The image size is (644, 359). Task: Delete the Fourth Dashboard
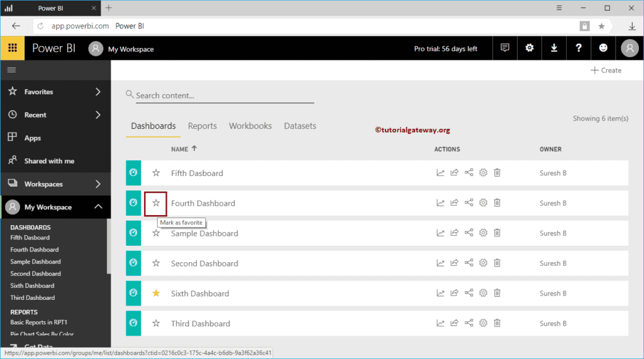[x=497, y=203]
